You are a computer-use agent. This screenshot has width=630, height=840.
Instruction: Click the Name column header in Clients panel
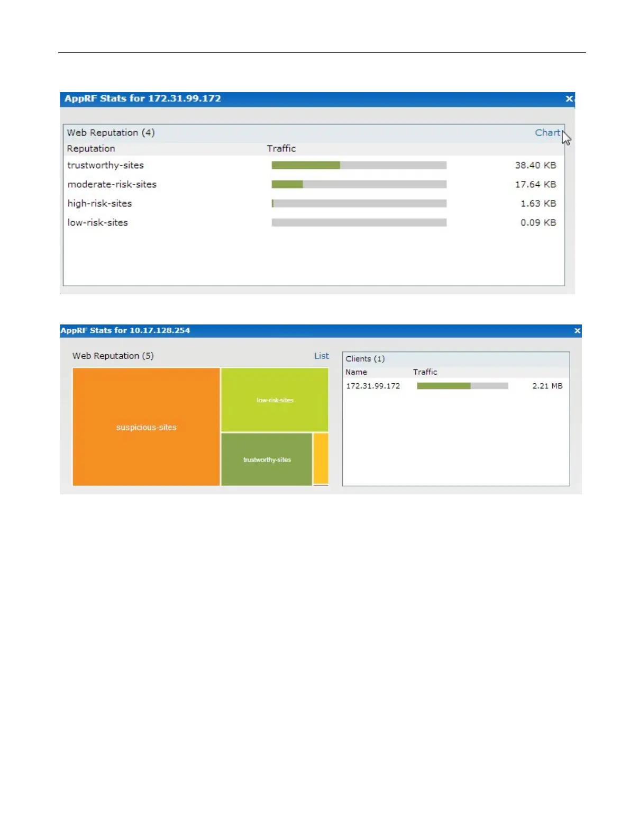(356, 372)
